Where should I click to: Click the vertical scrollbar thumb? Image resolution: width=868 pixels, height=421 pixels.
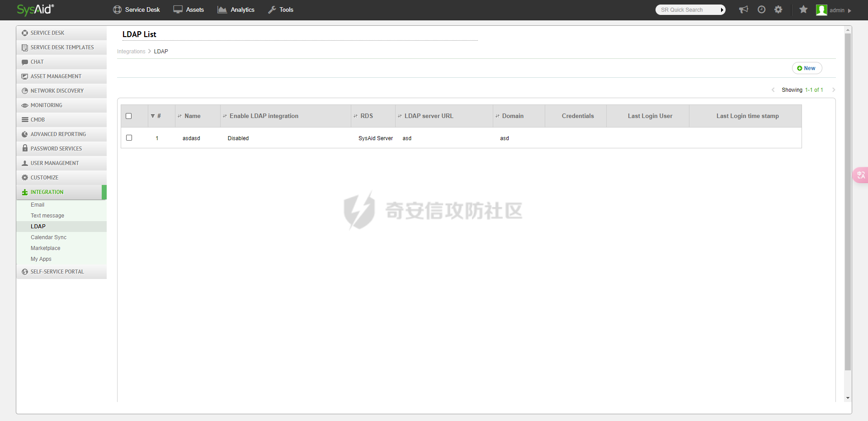848,201
